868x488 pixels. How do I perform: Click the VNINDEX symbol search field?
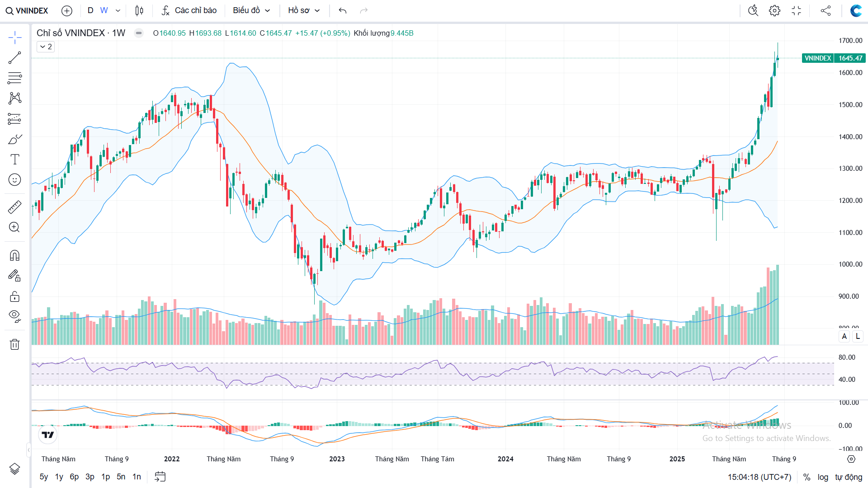tap(27, 10)
